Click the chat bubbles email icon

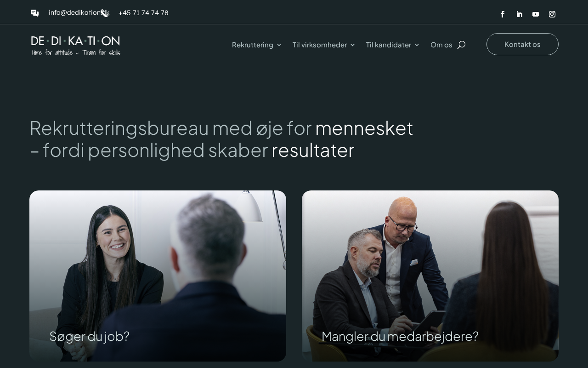pos(34,13)
